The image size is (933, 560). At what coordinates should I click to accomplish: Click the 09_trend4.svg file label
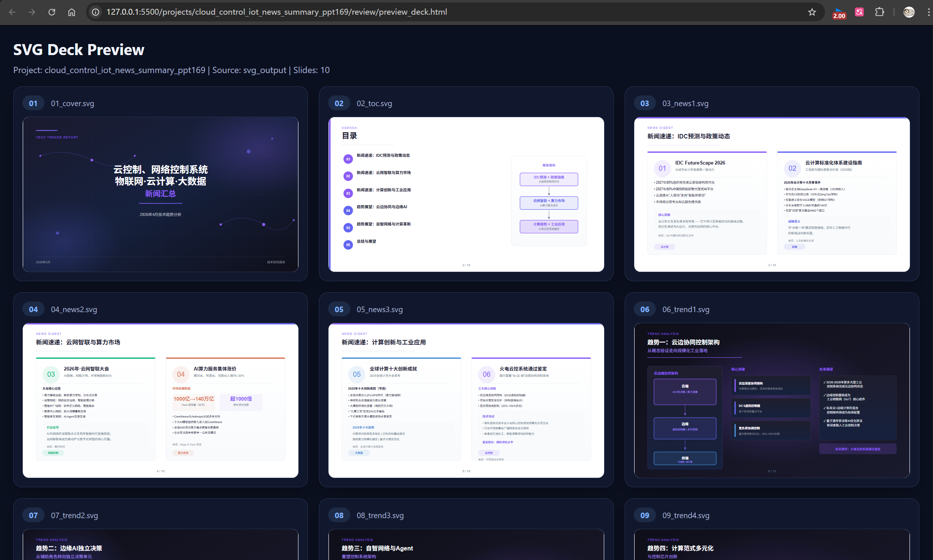coord(685,515)
